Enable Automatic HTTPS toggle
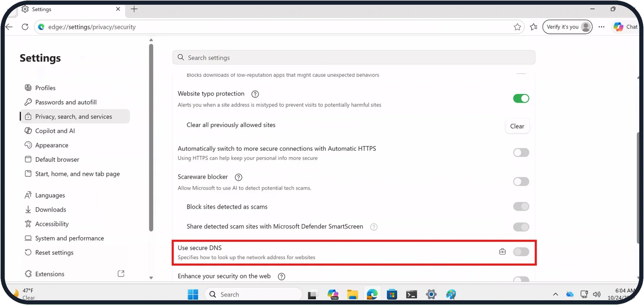This screenshot has width=644, height=305. coord(521,153)
